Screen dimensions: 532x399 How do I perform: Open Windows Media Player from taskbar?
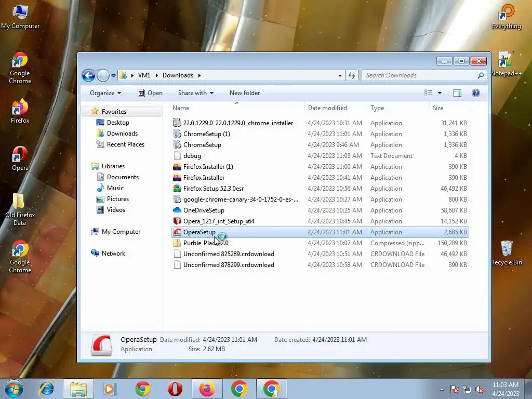111,389
